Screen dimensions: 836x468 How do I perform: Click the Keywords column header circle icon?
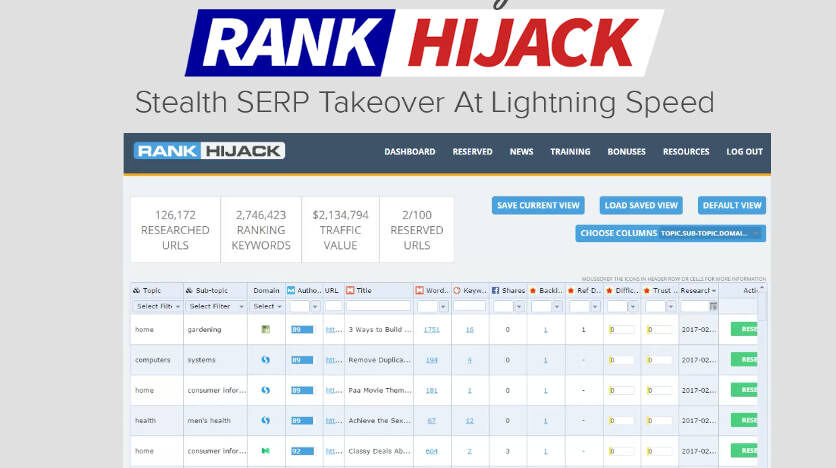pos(457,291)
